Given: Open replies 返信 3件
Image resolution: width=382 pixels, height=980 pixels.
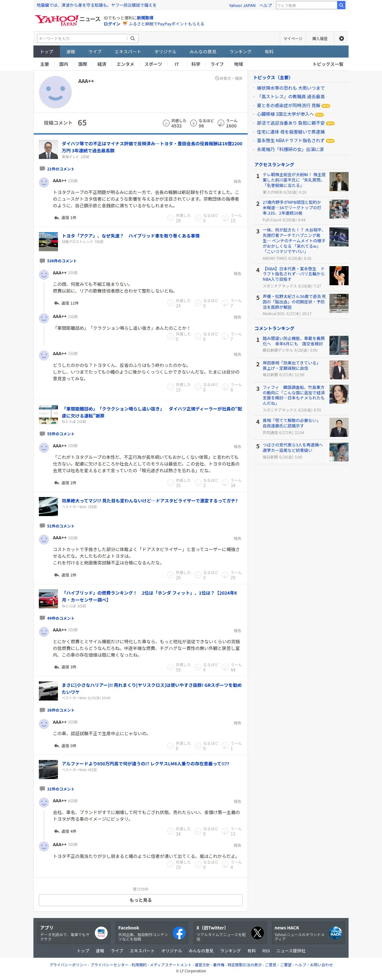Looking at the screenshot, I should 65,667.
